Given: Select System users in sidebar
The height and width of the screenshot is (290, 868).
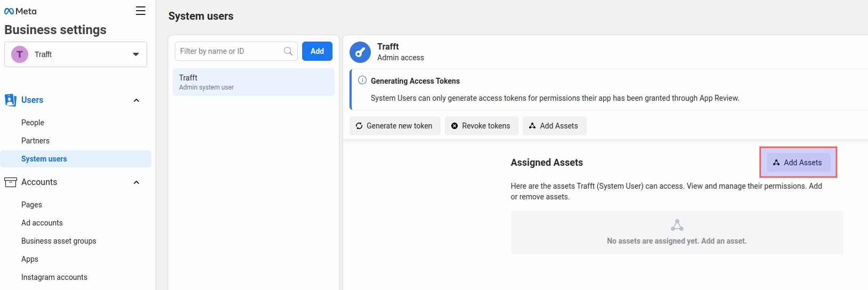Looking at the screenshot, I should tap(44, 159).
